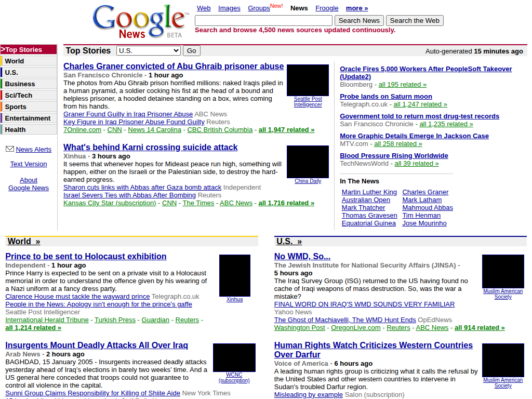Open the News Alerts link

pyautogui.click(x=34, y=149)
